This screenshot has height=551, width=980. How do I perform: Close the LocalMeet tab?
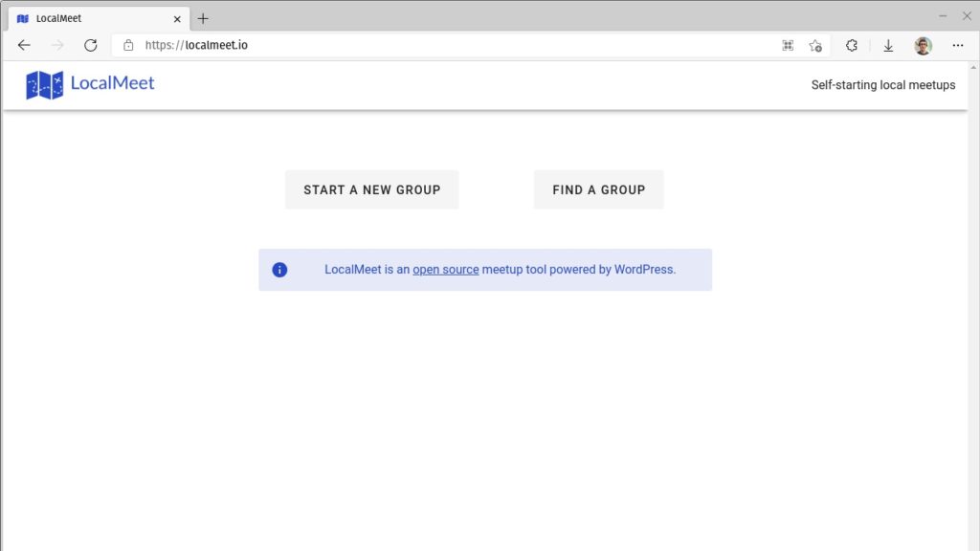[176, 18]
